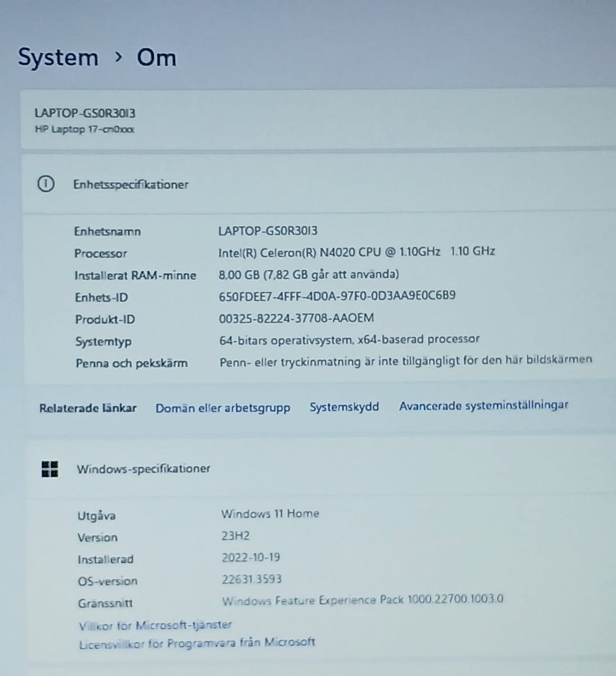Open the Systemskydd link
The height and width of the screenshot is (676, 616).
(x=344, y=407)
